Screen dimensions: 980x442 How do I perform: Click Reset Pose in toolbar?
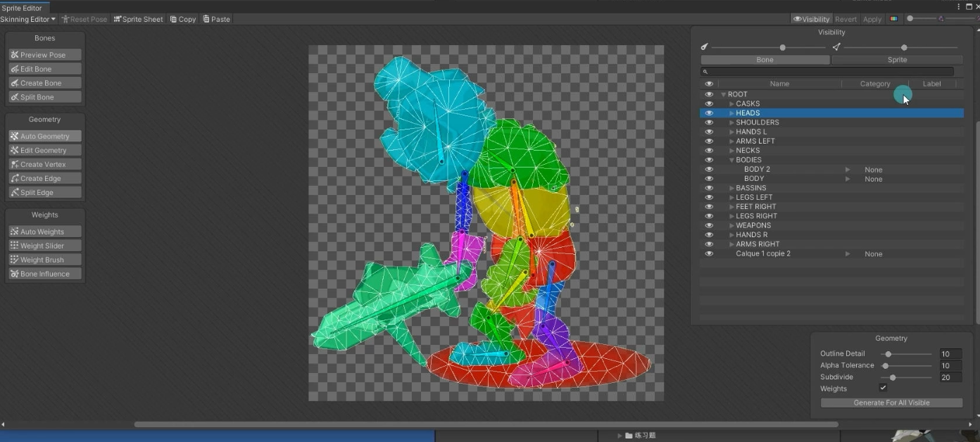click(84, 19)
